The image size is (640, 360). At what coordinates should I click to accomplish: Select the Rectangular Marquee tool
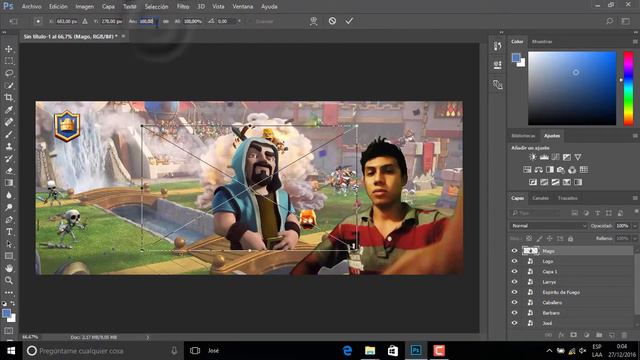(9, 61)
